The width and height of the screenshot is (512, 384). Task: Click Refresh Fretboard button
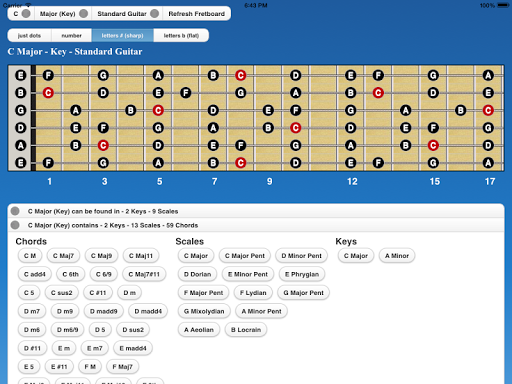pyautogui.click(x=197, y=14)
